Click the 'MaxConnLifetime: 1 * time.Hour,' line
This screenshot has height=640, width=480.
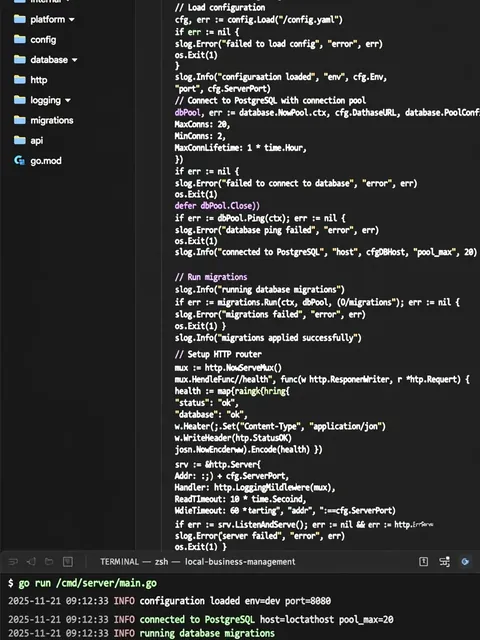(240, 148)
